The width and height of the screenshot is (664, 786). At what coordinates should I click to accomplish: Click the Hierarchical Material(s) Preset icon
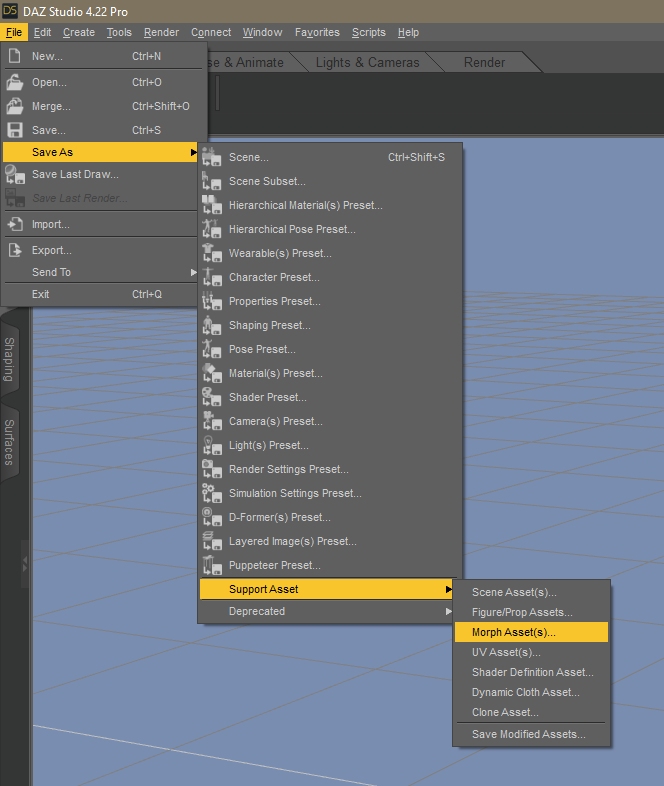211,205
